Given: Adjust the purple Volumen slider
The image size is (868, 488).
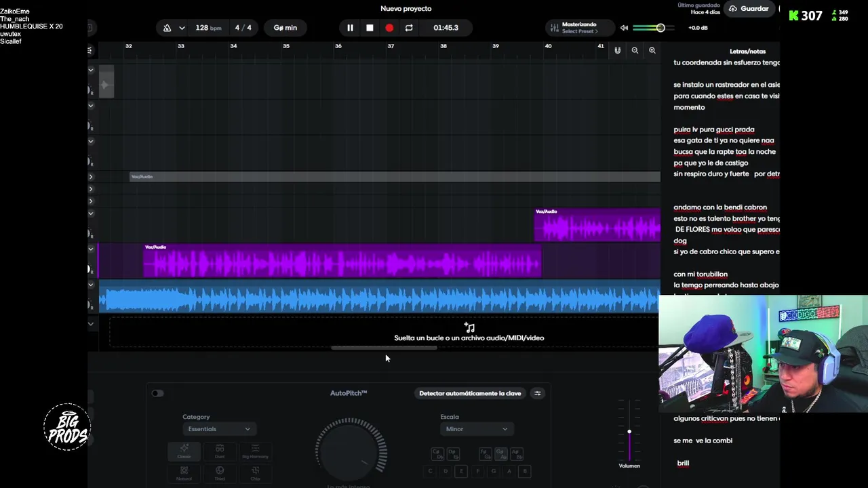Looking at the screenshot, I should pos(629,432).
